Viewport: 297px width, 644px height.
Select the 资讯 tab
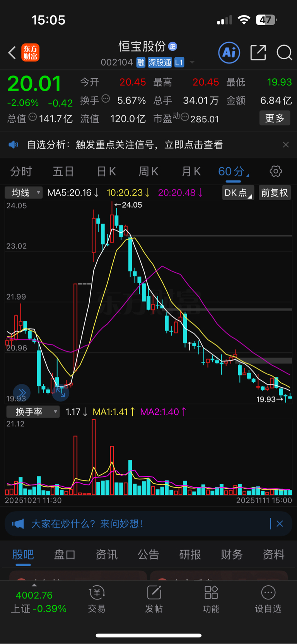point(106,555)
